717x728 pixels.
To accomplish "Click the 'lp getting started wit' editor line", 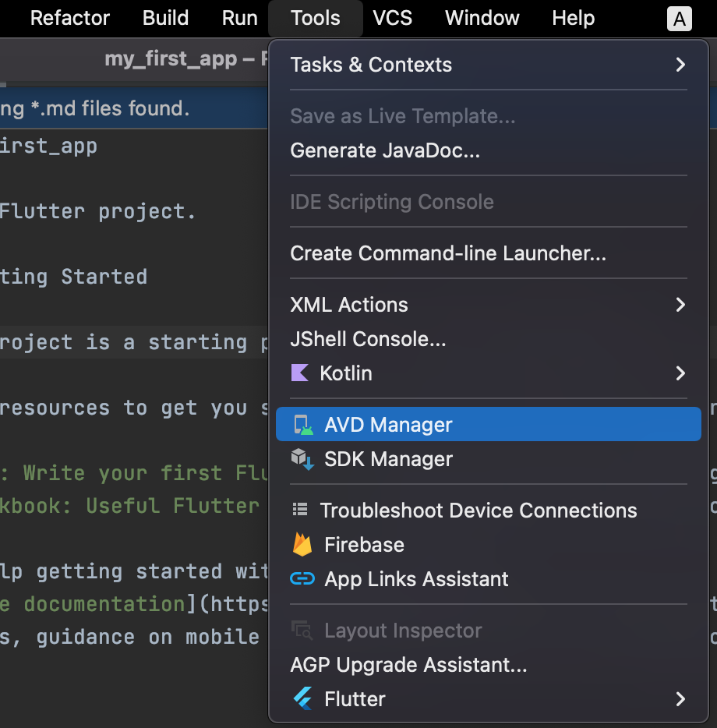I will pos(134,571).
